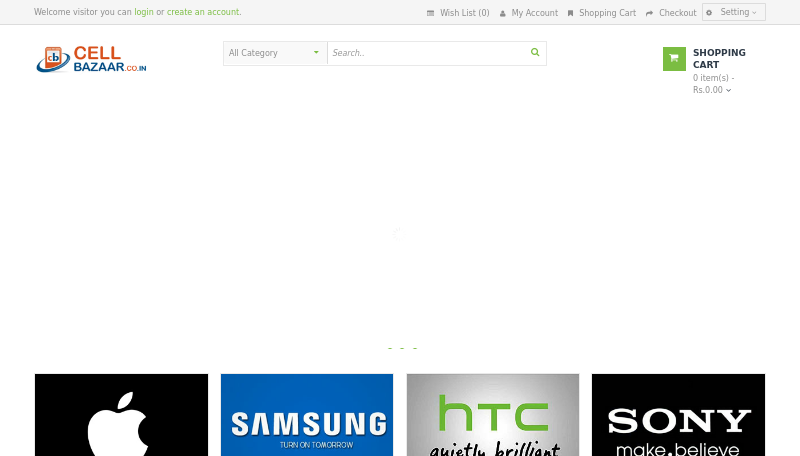Screen dimensions: 800x456
Task: Click the Checkout arrow icon
Action: [649, 13]
